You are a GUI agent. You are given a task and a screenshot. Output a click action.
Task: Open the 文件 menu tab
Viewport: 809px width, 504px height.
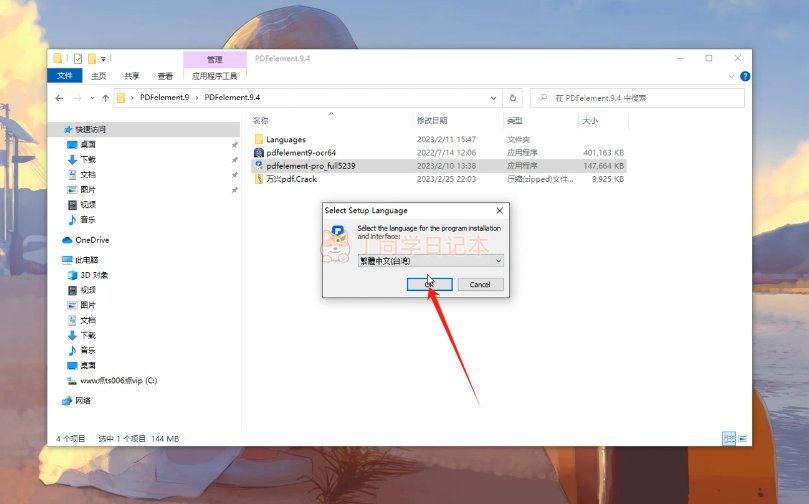[64, 76]
